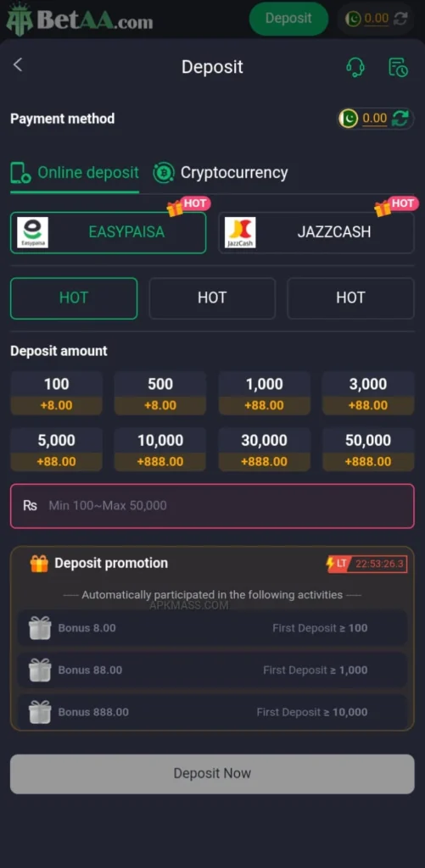Click the Deposit Now button
Viewport: 425px width, 868px height.
pyautogui.click(x=212, y=773)
